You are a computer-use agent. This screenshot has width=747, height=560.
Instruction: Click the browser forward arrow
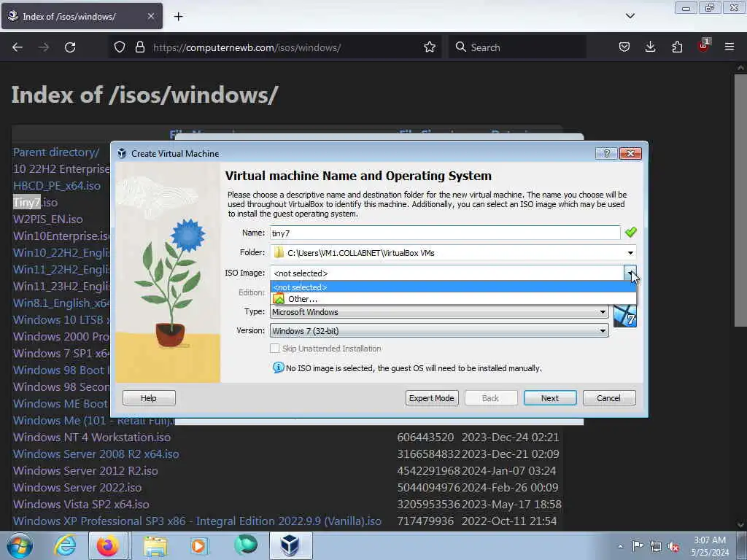[x=44, y=47]
